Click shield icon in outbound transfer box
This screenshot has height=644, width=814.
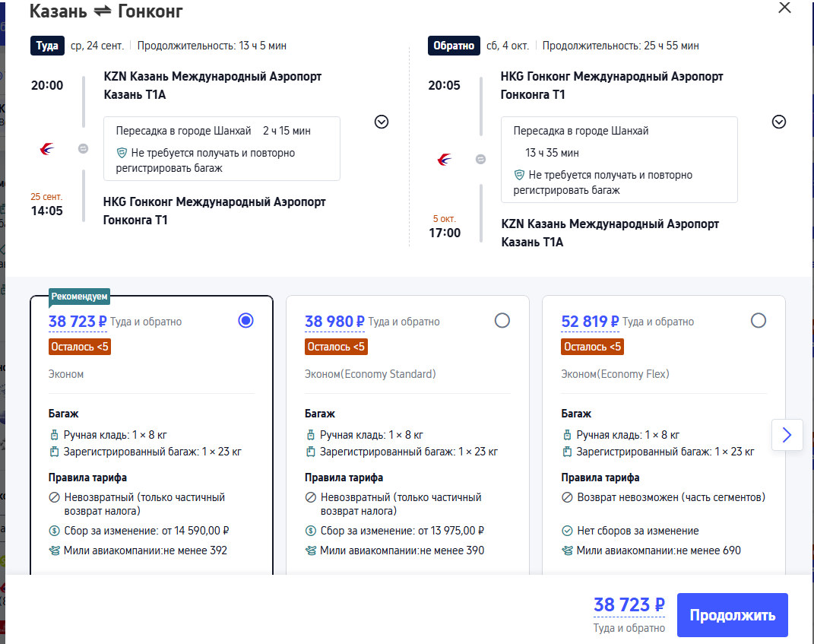click(x=122, y=153)
